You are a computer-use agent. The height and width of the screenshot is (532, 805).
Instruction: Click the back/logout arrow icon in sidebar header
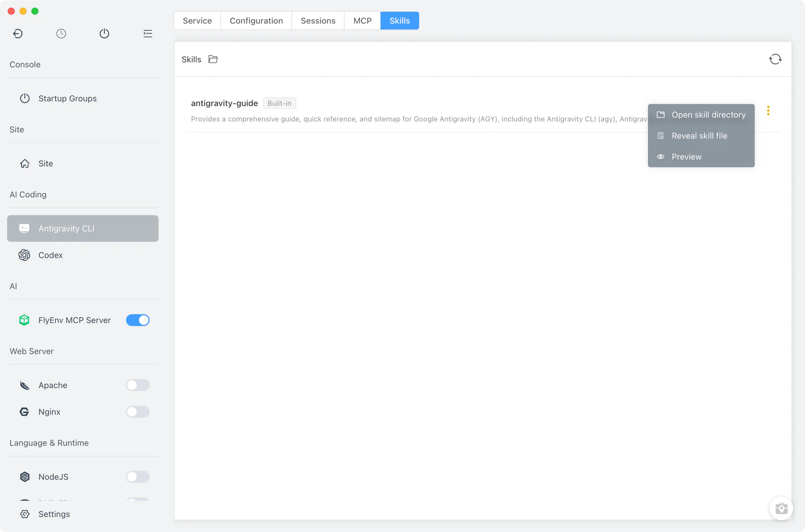coord(18,34)
